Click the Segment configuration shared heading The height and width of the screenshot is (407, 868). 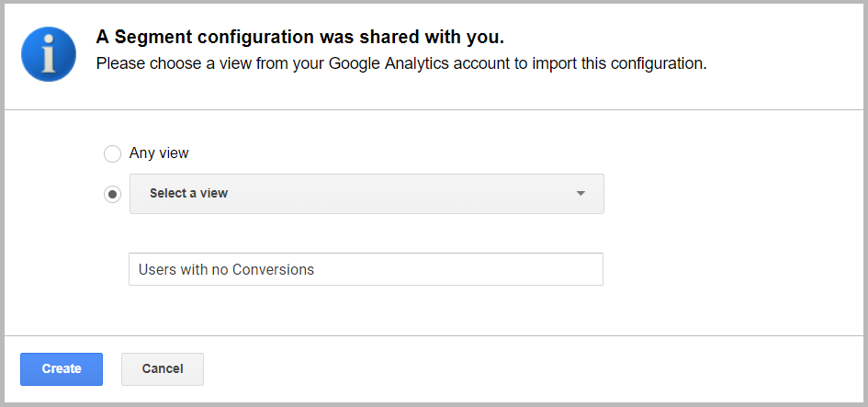(300, 37)
